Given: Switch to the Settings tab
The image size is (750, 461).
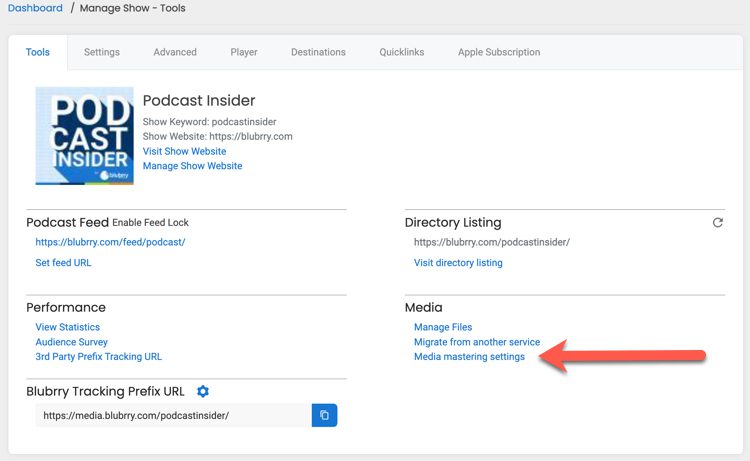Looking at the screenshot, I should pos(102,52).
